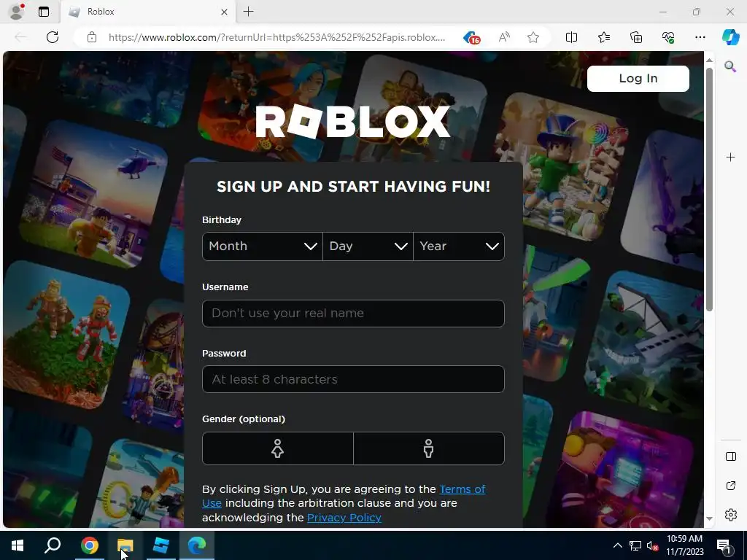Open Edge Settings and more menu
The width and height of the screenshot is (747, 560).
click(x=700, y=37)
